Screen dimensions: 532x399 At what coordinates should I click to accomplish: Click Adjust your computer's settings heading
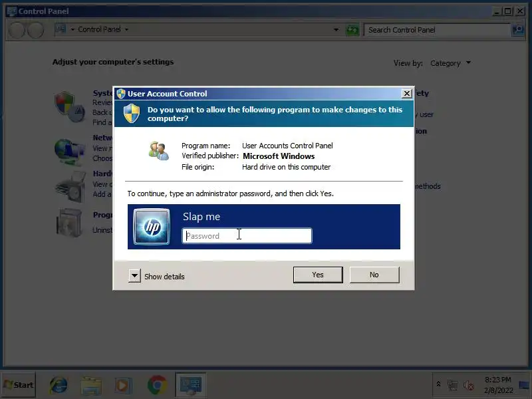(x=113, y=62)
